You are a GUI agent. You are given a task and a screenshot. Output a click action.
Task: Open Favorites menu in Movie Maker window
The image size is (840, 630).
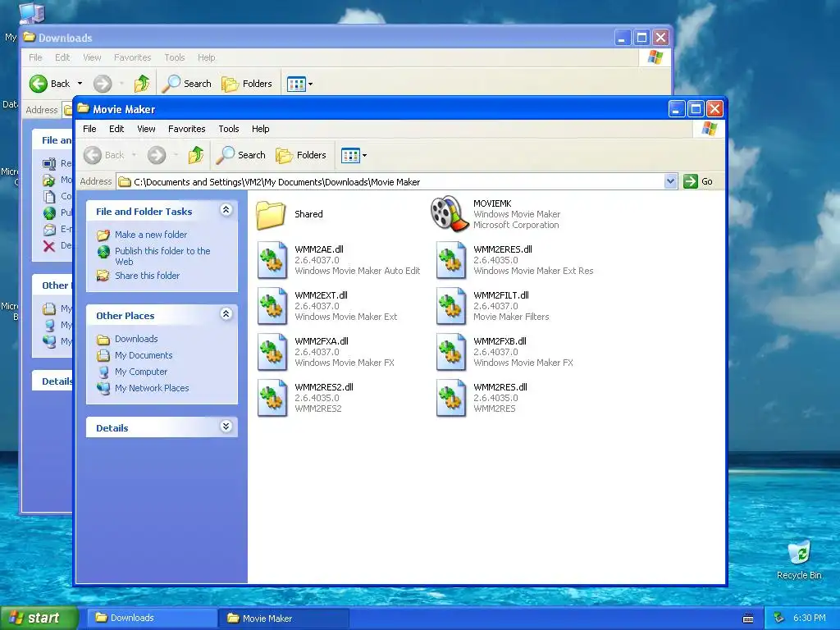186,129
